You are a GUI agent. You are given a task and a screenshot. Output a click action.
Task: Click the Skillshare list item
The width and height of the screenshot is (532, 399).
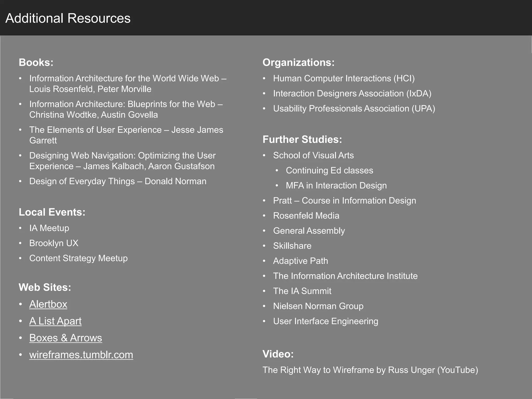292,246
